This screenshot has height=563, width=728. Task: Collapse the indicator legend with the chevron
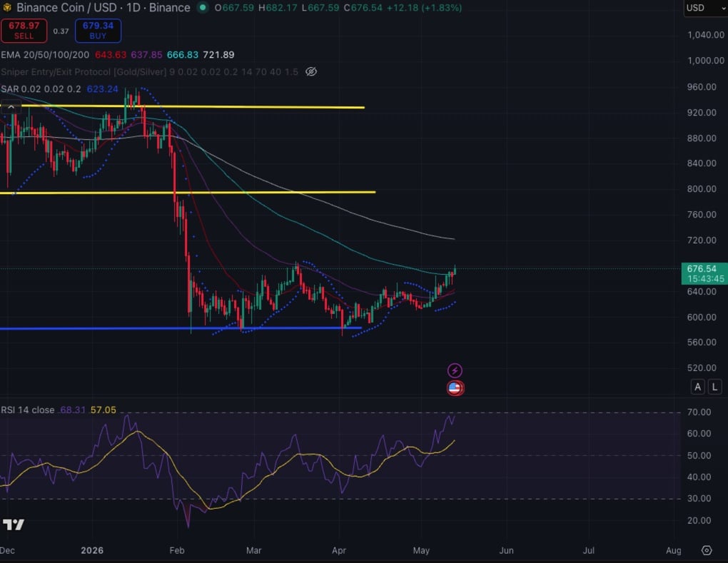11,107
